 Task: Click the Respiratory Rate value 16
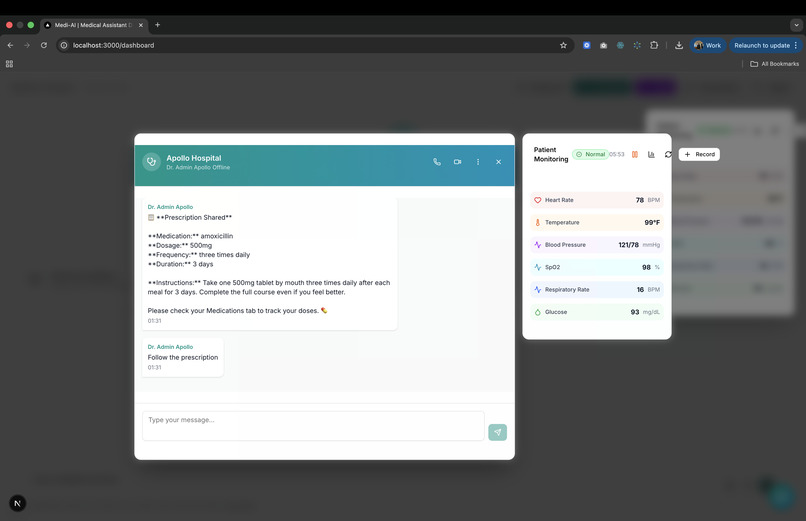click(640, 289)
